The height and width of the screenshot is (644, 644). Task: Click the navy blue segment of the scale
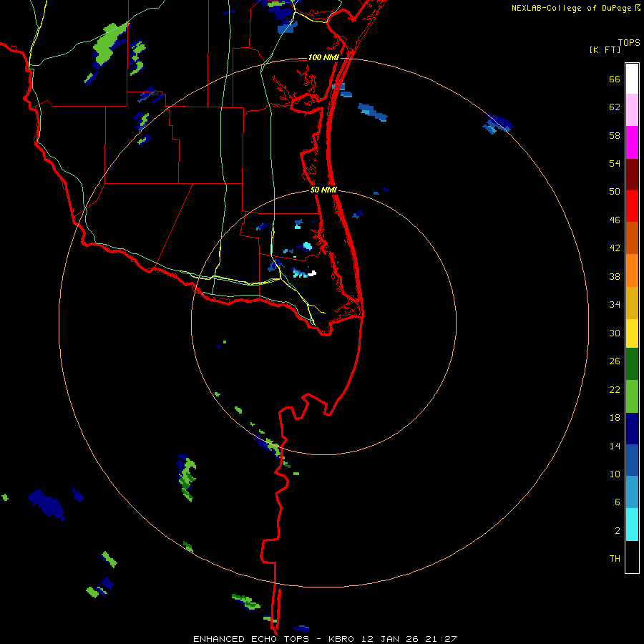632,429
